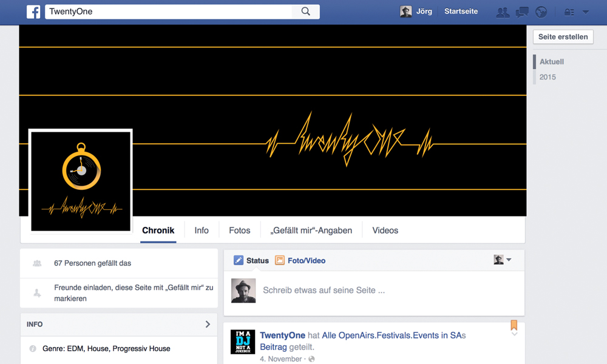
Task: Open 67 Personen gefällt das
Action: [x=92, y=263]
